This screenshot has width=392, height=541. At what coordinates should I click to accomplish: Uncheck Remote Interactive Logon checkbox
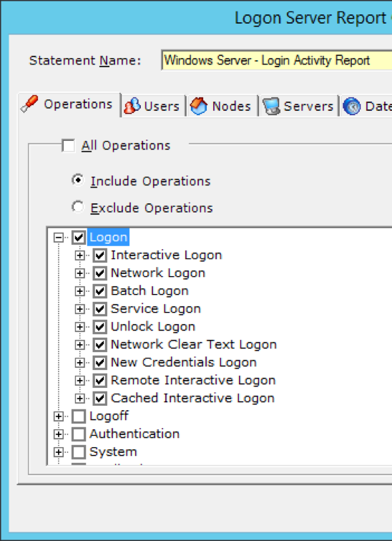pos(100,381)
